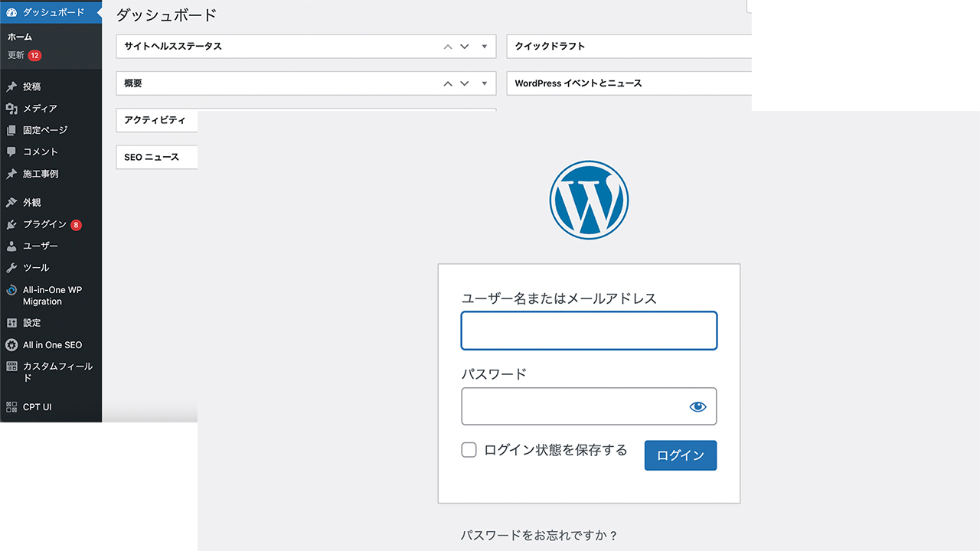Focus the ユーザー名またはメールアドレス field

(x=589, y=331)
